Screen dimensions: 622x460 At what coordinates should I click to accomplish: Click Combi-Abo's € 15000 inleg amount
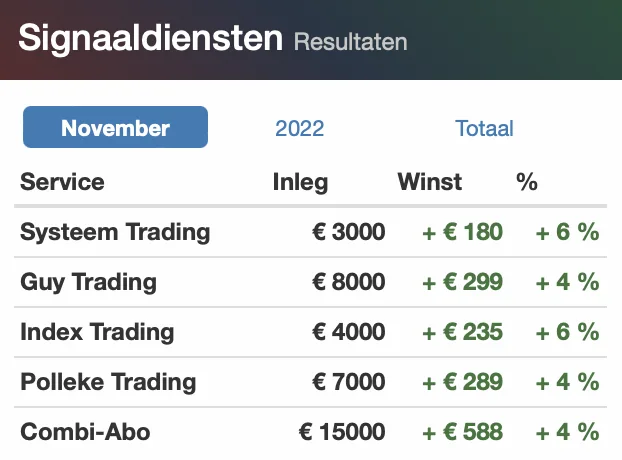click(x=342, y=432)
